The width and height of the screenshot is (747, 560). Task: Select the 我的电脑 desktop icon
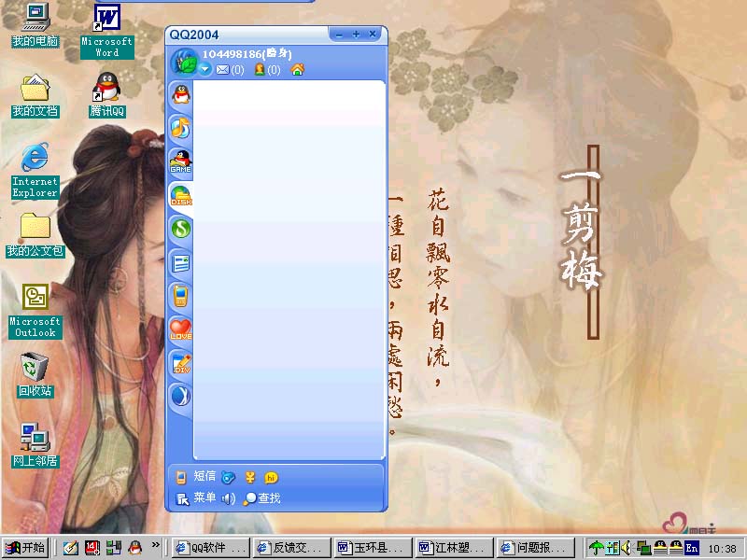point(35,25)
